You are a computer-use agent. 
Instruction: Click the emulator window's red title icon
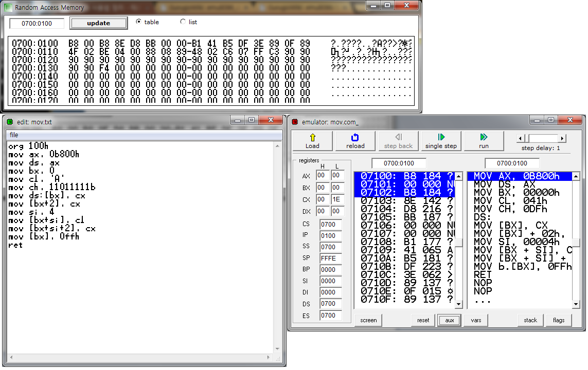[295, 122]
